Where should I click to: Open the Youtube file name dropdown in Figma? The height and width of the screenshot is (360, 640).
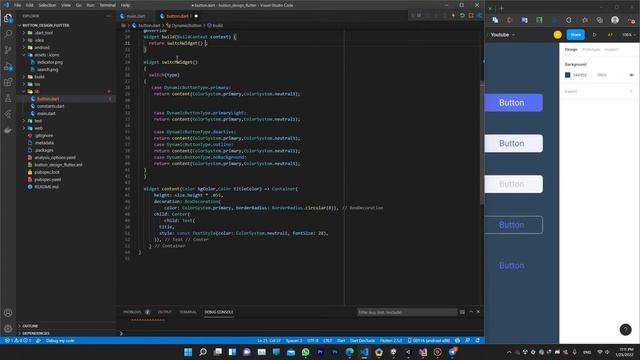point(503,35)
